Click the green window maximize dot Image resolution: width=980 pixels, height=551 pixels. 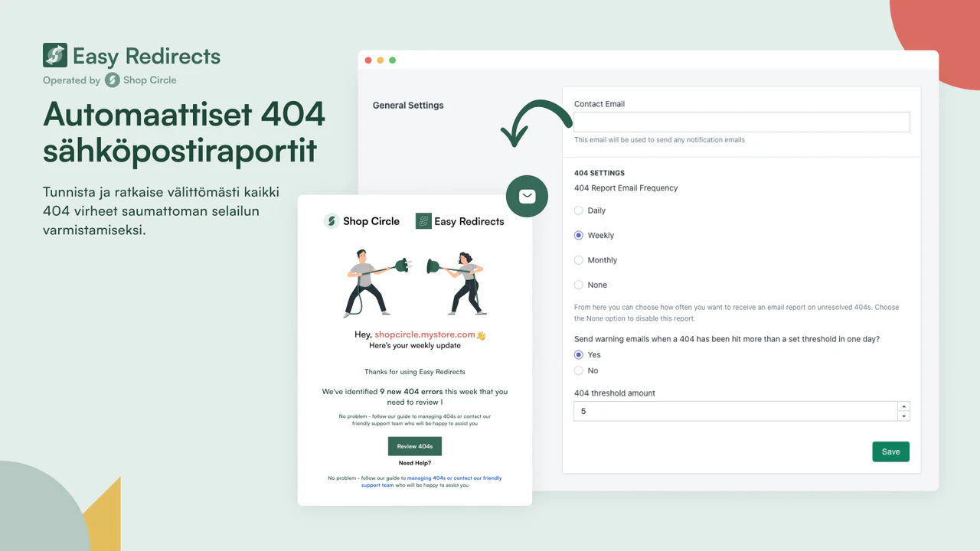coord(393,60)
